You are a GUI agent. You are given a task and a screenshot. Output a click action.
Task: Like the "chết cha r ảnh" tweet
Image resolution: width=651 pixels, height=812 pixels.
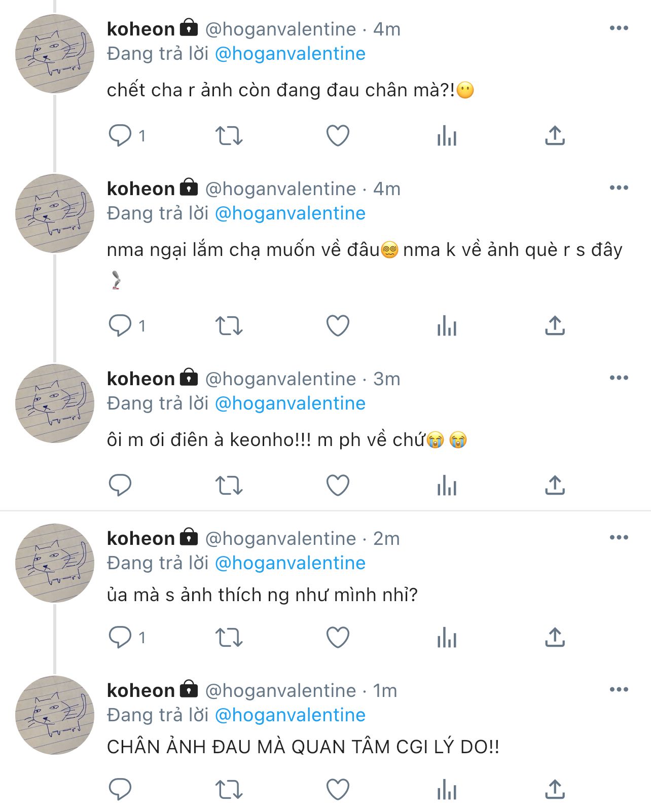338,135
